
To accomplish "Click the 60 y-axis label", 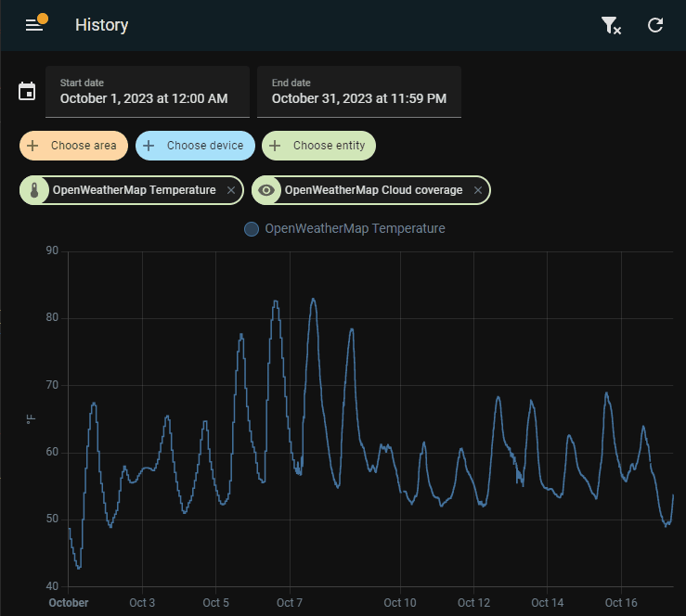I will pos(52,452).
